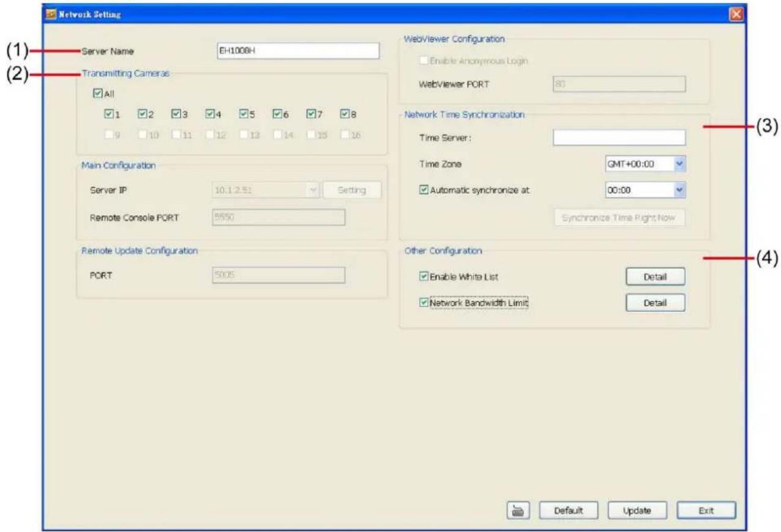Click the Server IP Setting button
The height and width of the screenshot is (532, 781).
(x=352, y=190)
